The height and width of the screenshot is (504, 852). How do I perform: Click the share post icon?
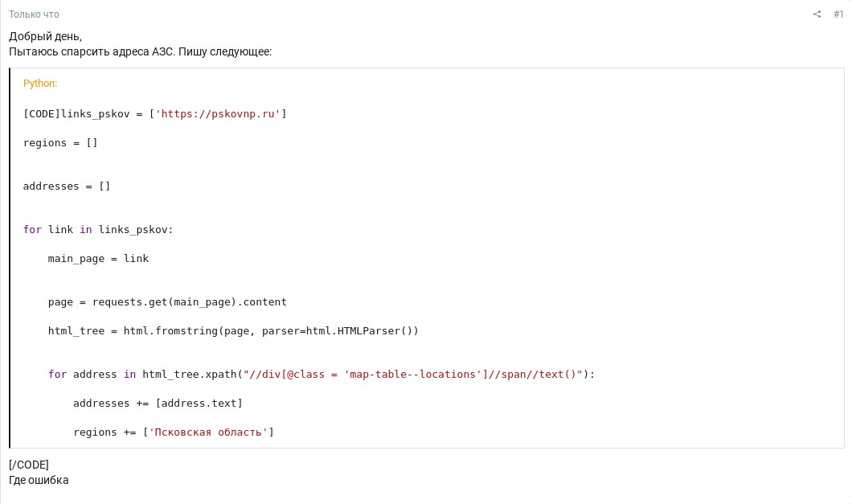pyautogui.click(x=817, y=14)
